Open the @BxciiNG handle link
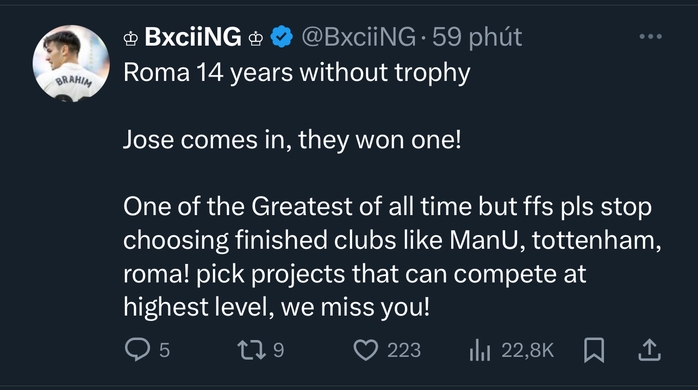Screen dimensions: 698x390 pos(358,37)
